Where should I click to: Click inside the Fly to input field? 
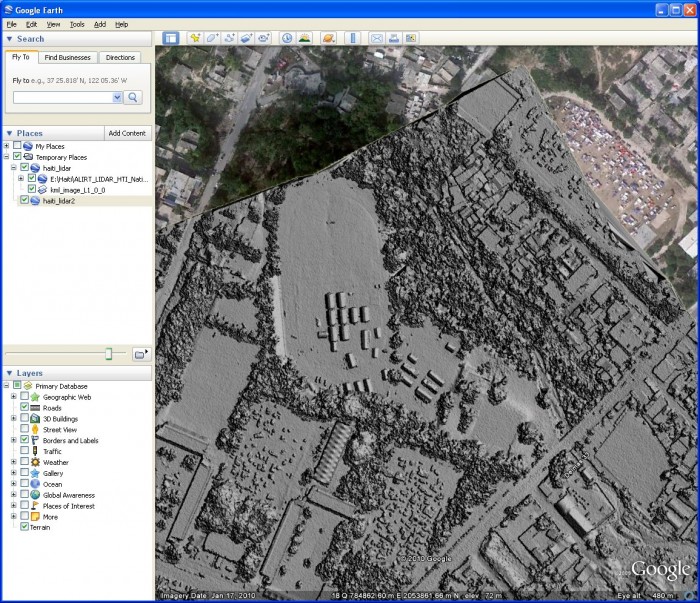tap(63, 97)
